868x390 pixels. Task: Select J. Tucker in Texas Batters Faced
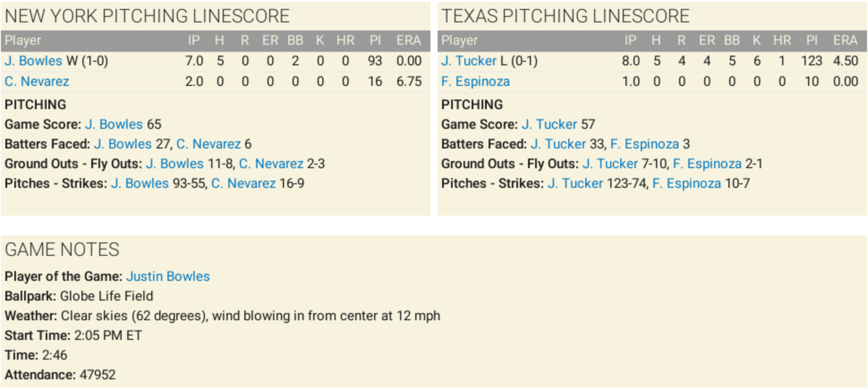coord(558,144)
